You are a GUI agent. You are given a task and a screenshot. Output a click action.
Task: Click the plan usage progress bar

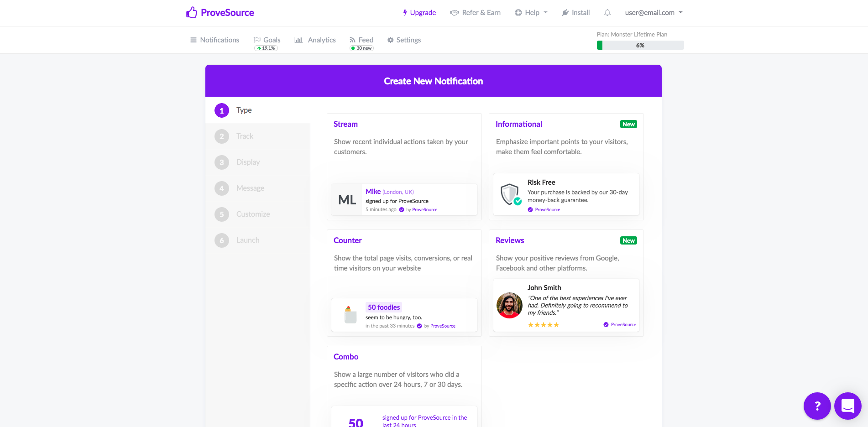[x=640, y=45]
